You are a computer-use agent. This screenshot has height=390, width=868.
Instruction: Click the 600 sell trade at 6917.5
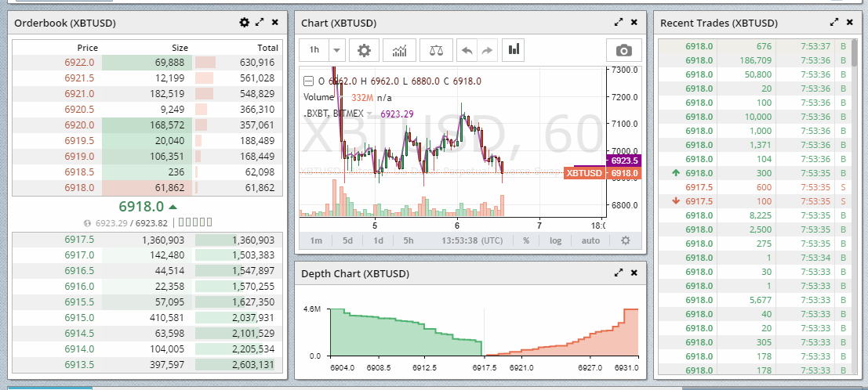(x=755, y=187)
